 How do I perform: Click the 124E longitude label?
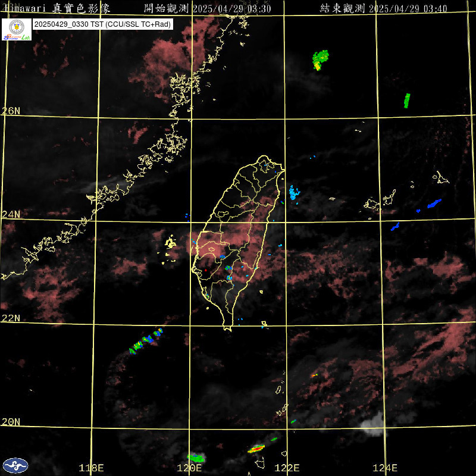(x=385, y=468)
